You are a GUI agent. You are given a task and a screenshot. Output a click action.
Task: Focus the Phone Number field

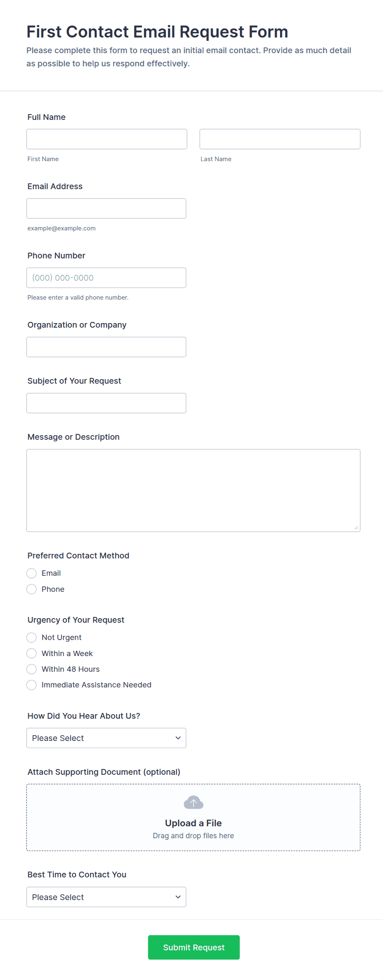point(106,278)
